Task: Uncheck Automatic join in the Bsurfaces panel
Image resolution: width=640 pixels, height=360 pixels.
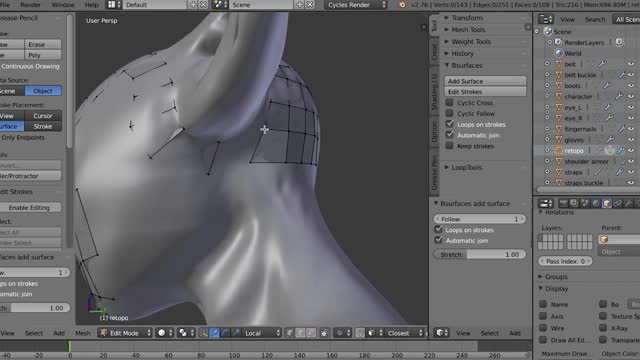Action: coord(449,135)
